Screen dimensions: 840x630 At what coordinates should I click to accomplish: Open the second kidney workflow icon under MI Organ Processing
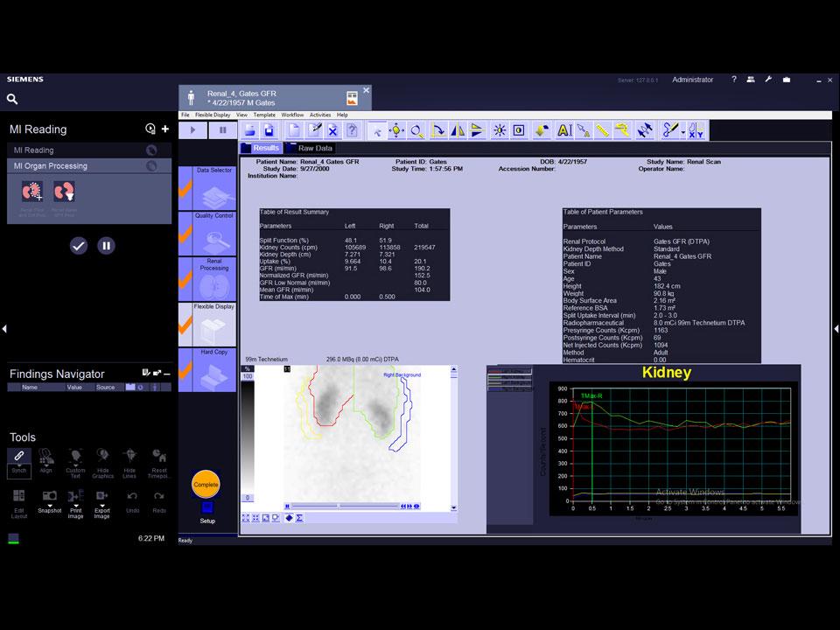64,192
